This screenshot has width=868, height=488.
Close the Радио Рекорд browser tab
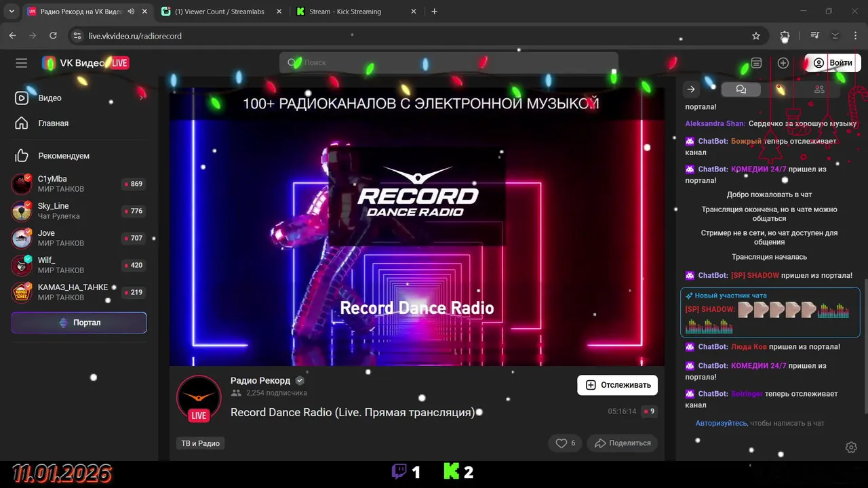coord(144,12)
